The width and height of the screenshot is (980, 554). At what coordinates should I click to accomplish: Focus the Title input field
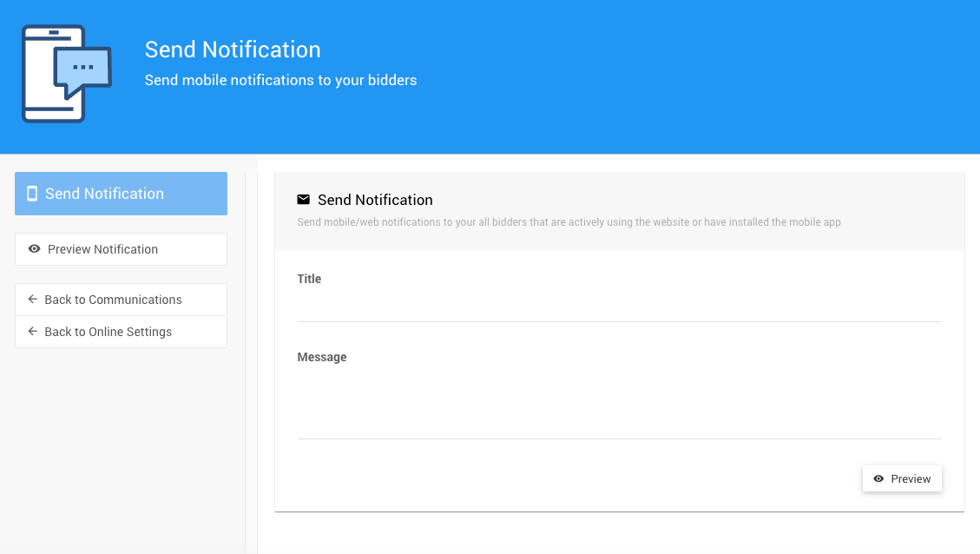[x=619, y=307]
